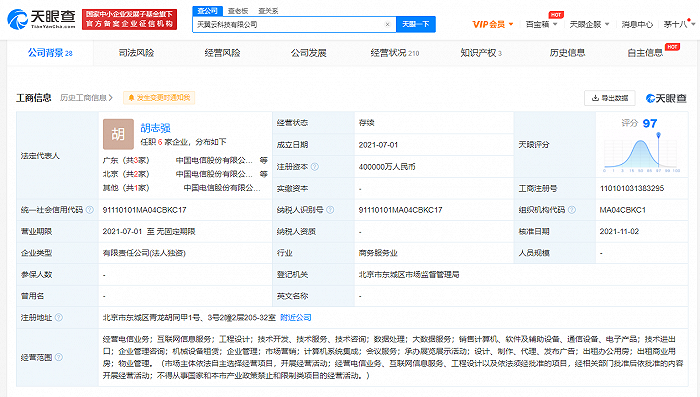This screenshot has width=700, height=397.
Task: Select the 查关系 search tab
Action: point(268,11)
